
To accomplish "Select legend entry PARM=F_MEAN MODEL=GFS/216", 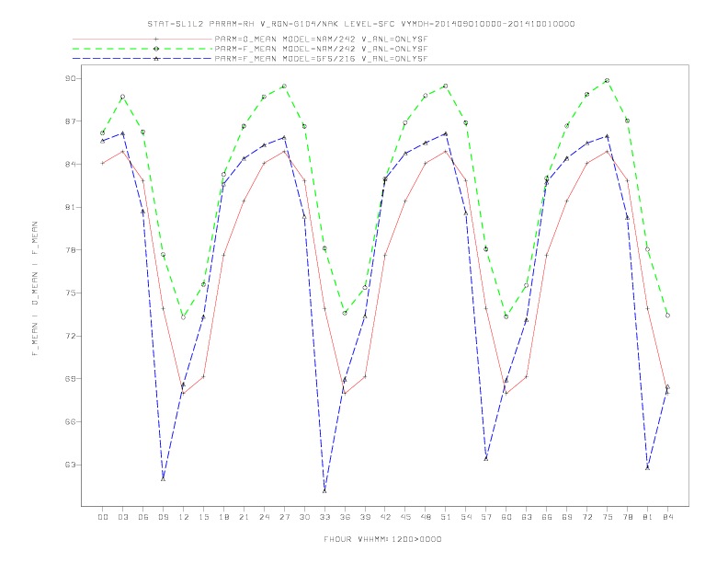I will click(321, 59).
